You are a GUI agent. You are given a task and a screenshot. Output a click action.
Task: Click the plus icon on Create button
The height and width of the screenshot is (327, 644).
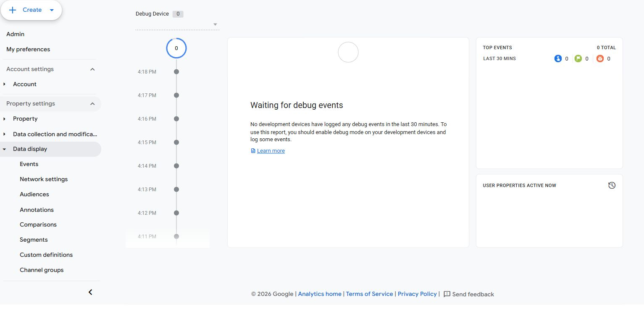click(x=13, y=10)
